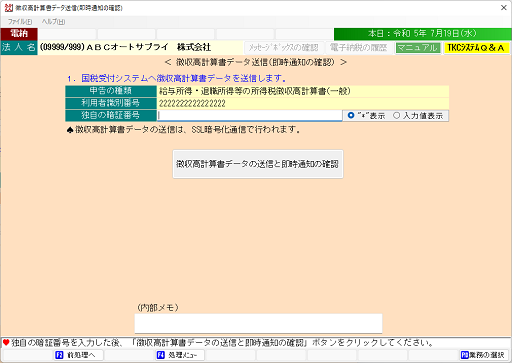Click the 利用者識別番号 label

(x=111, y=103)
